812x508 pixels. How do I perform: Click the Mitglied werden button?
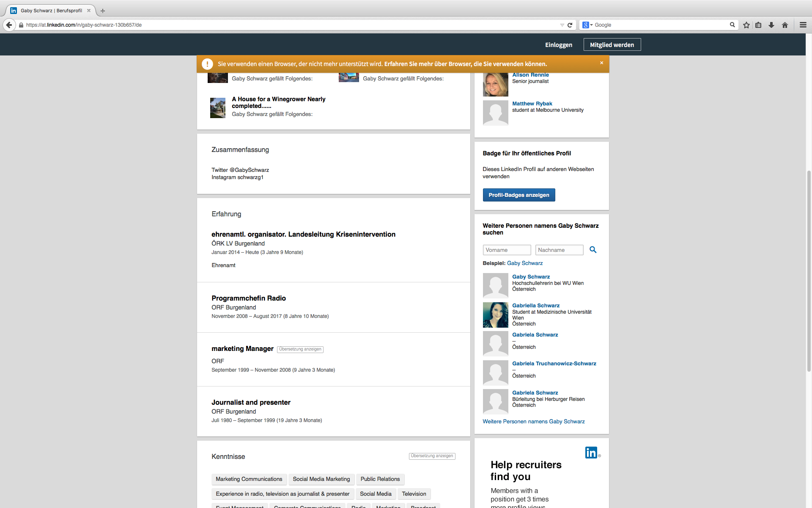pyautogui.click(x=612, y=45)
